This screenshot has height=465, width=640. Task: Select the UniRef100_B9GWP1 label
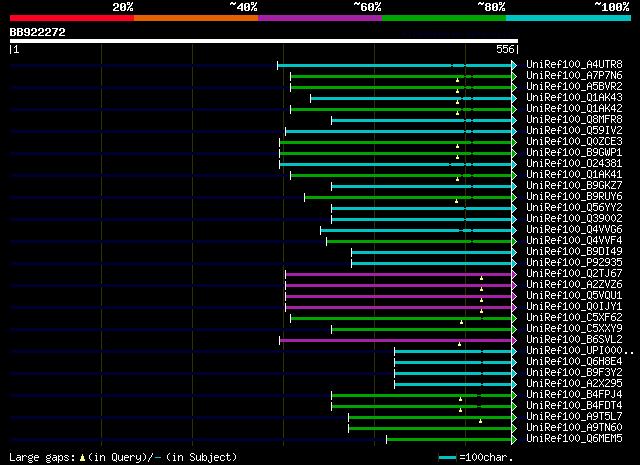[574, 153]
